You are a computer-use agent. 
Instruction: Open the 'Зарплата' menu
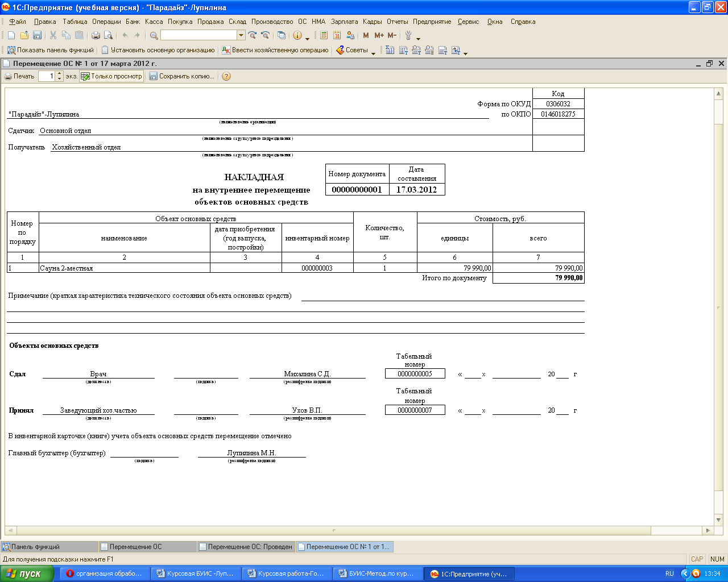pos(344,22)
